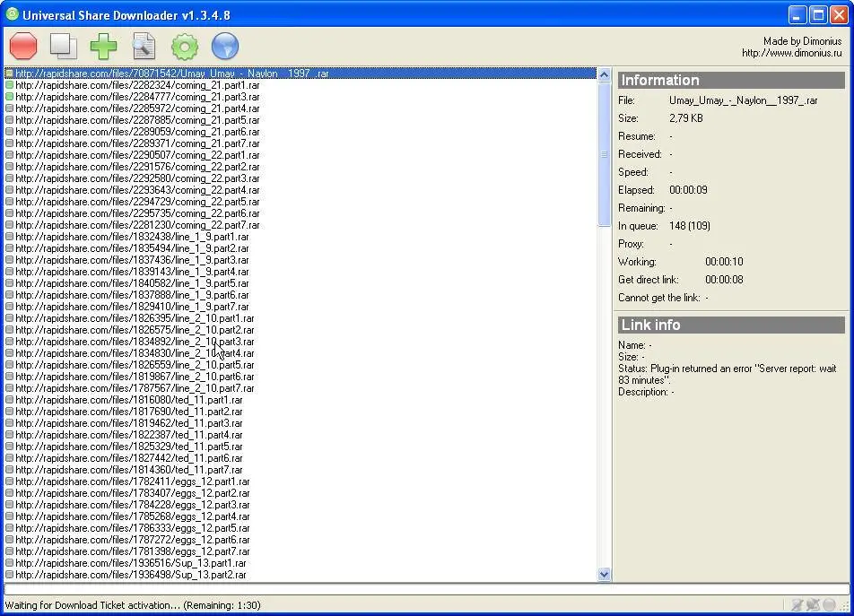
Task: Click the Elapsed value 00:00:09
Action: tap(688, 190)
